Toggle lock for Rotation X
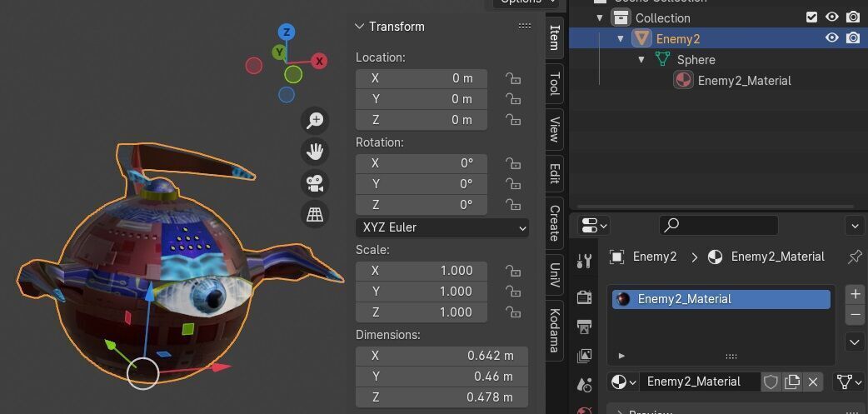 [x=513, y=163]
